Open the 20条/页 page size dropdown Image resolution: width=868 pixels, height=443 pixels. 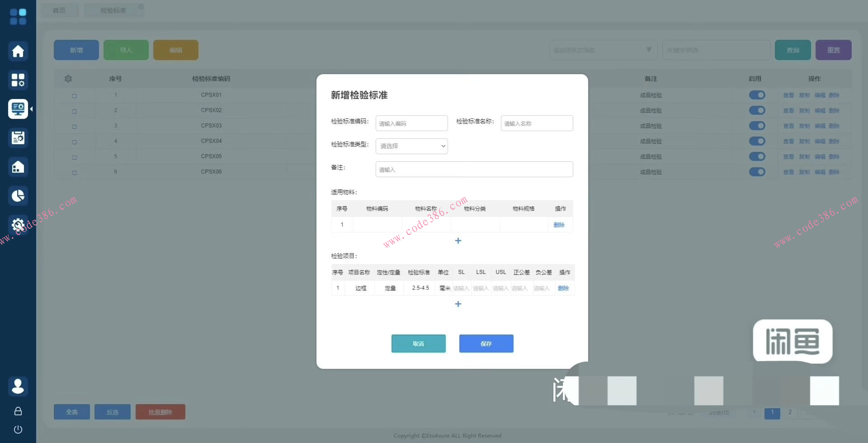coord(718,412)
